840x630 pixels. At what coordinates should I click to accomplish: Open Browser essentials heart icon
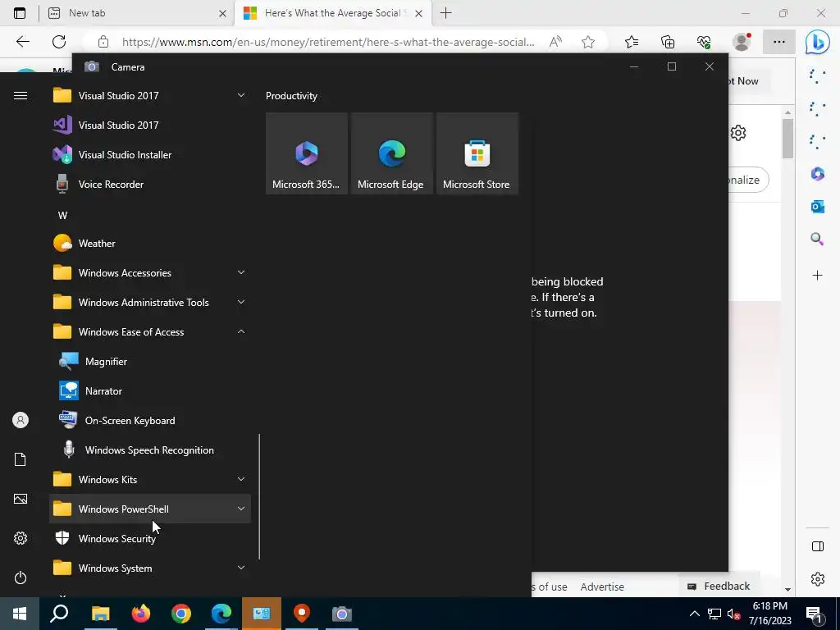point(704,42)
